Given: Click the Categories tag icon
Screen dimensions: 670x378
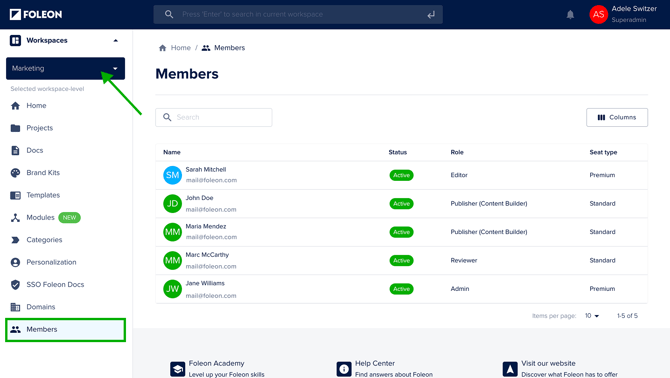Looking at the screenshot, I should tap(15, 240).
